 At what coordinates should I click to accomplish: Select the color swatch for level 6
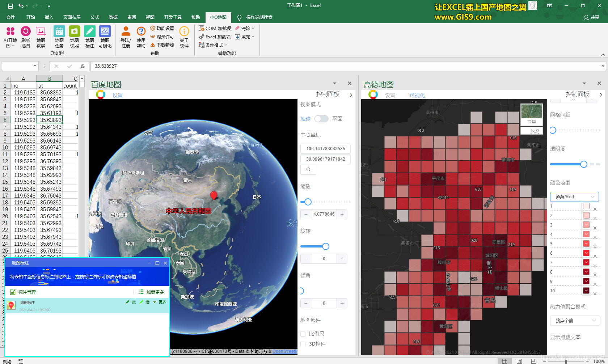(586, 253)
